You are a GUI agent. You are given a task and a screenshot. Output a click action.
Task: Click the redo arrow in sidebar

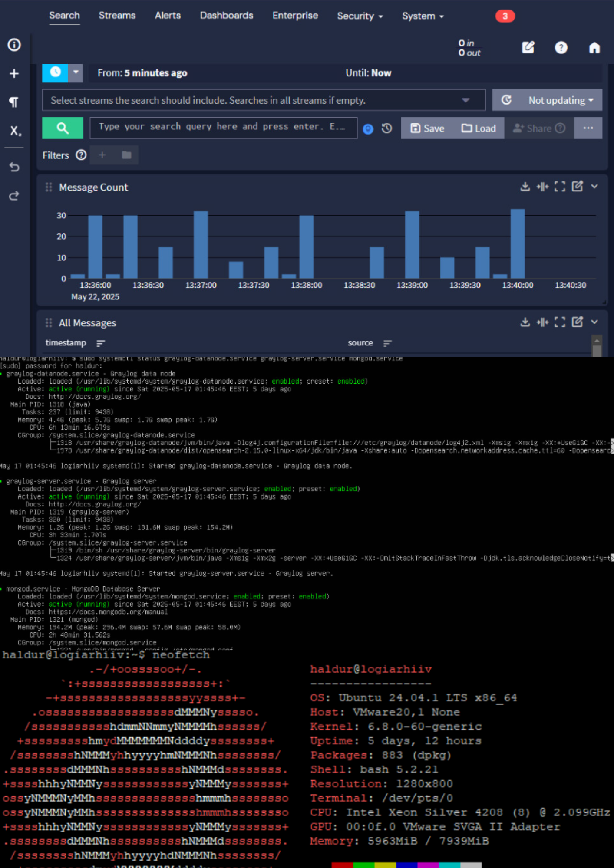point(14,196)
